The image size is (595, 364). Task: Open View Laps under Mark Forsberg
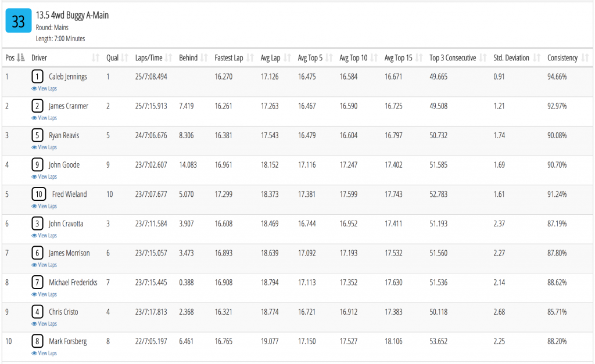pos(44,353)
